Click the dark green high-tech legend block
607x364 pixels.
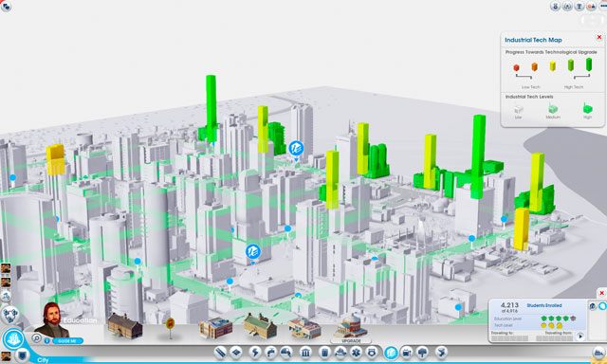tap(589, 64)
